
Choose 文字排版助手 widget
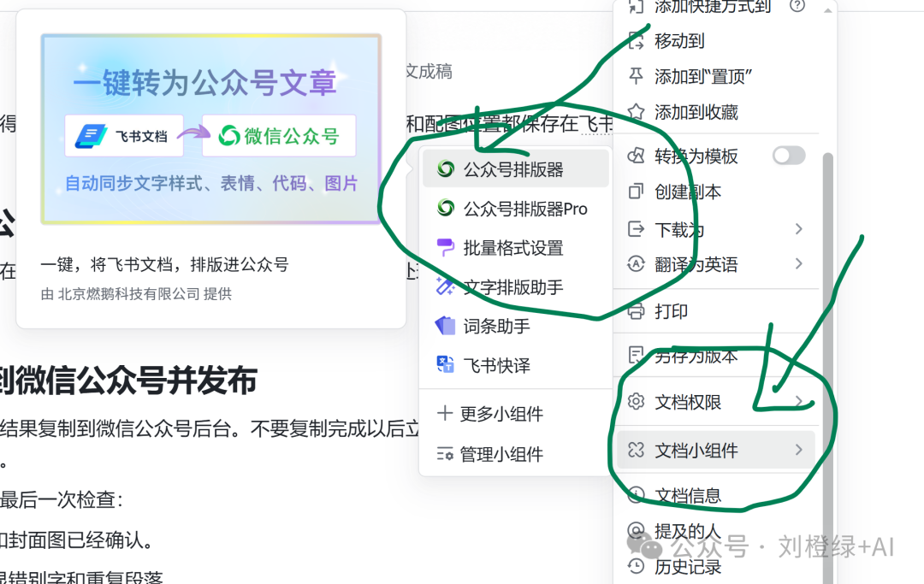point(516,287)
